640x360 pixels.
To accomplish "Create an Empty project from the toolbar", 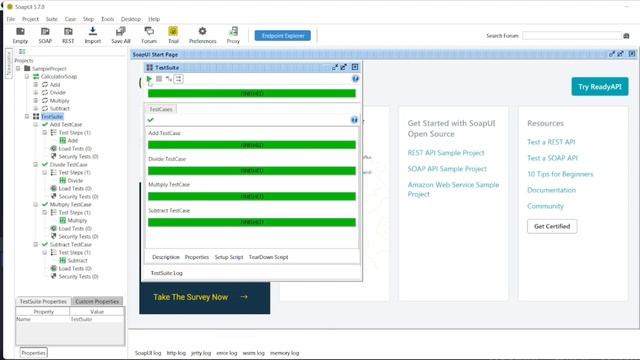I will (x=20, y=35).
